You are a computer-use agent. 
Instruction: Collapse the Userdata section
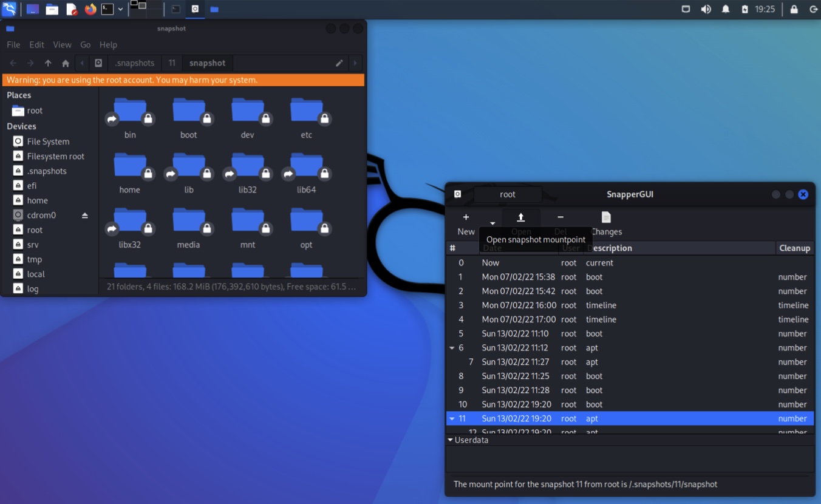click(x=450, y=440)
